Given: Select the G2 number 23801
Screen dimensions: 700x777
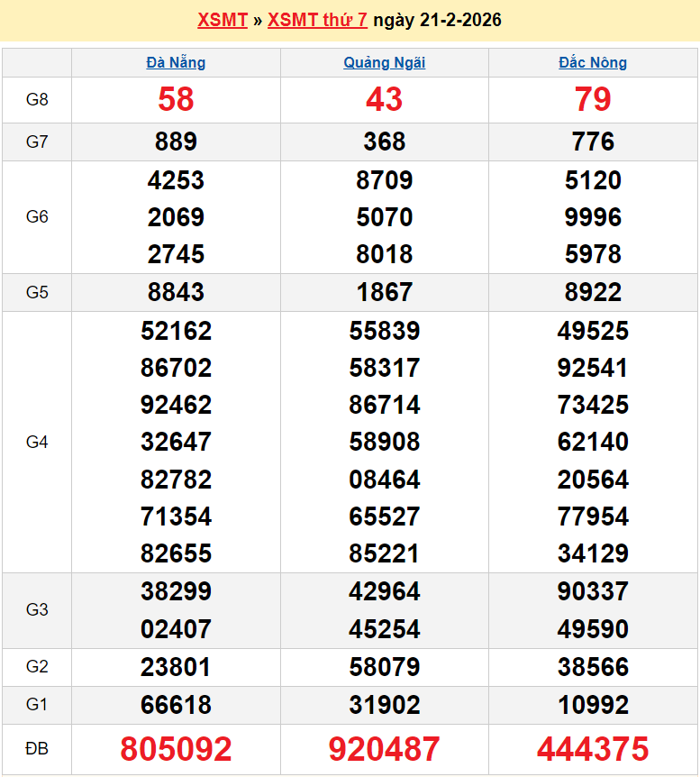Looking at the screenshot, I should coord(176,667).
